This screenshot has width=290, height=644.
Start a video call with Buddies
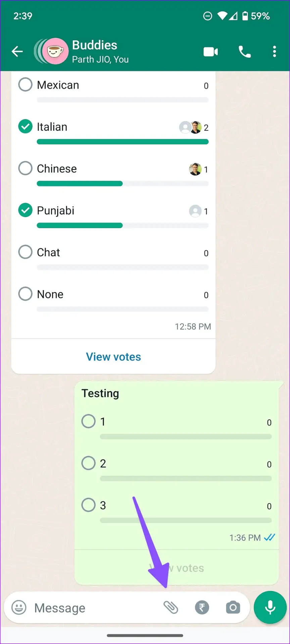pos(211,52)
